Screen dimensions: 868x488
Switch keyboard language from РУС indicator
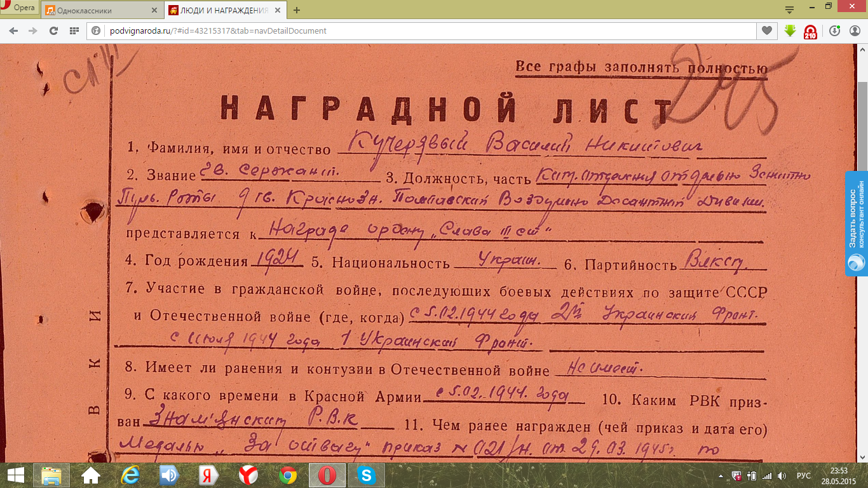(803, 475)
